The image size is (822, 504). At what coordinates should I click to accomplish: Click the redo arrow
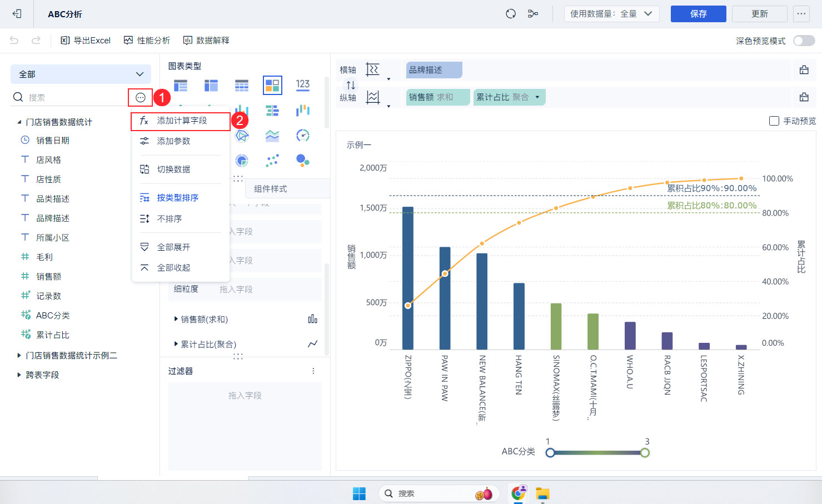point(36,40)
